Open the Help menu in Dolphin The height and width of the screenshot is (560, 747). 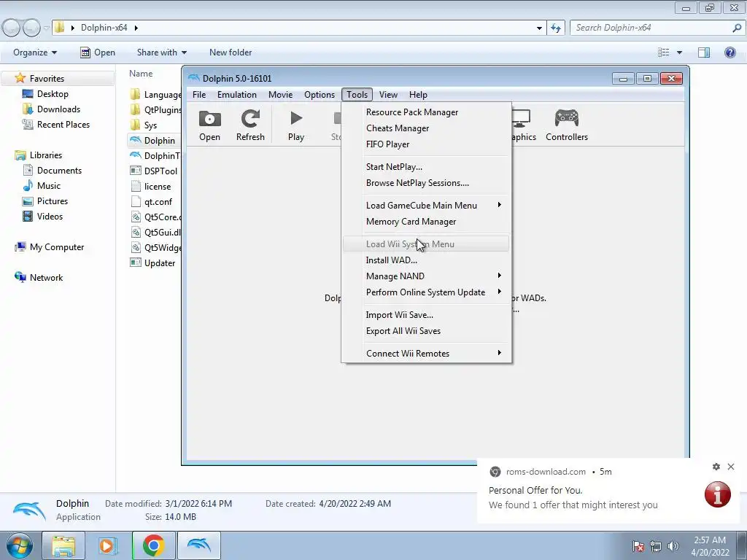(x=418, y=95)
